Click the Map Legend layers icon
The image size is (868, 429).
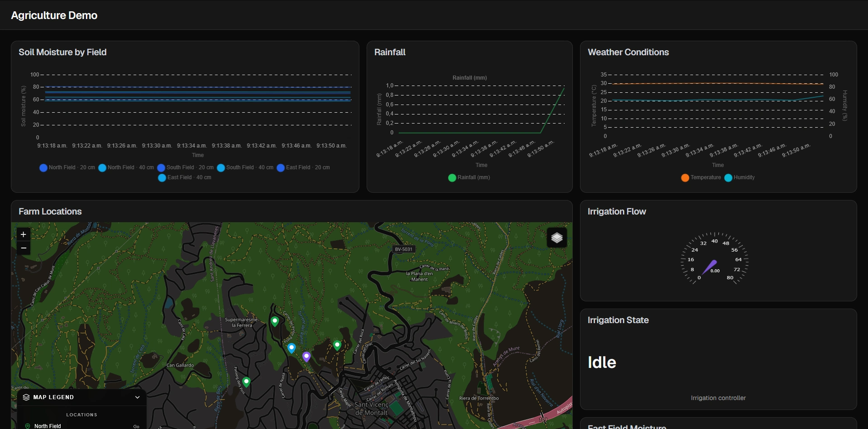(26, 397)
